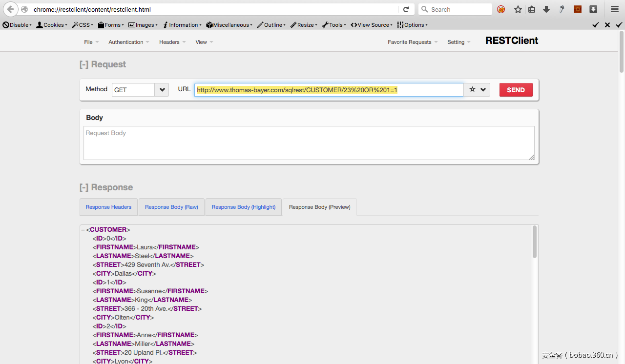Image resolution: width=625 pixels, height=364 pixels.
Task: Open the bookmarks list icon
Action: 532,9
